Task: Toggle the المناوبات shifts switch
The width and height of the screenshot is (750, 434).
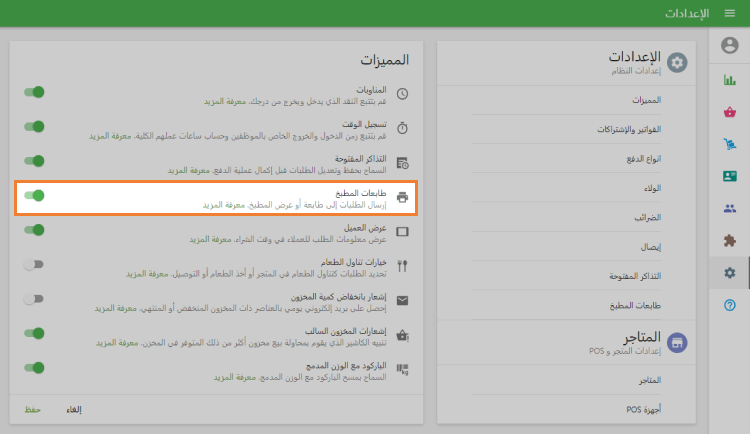Action: pos(34,92)
